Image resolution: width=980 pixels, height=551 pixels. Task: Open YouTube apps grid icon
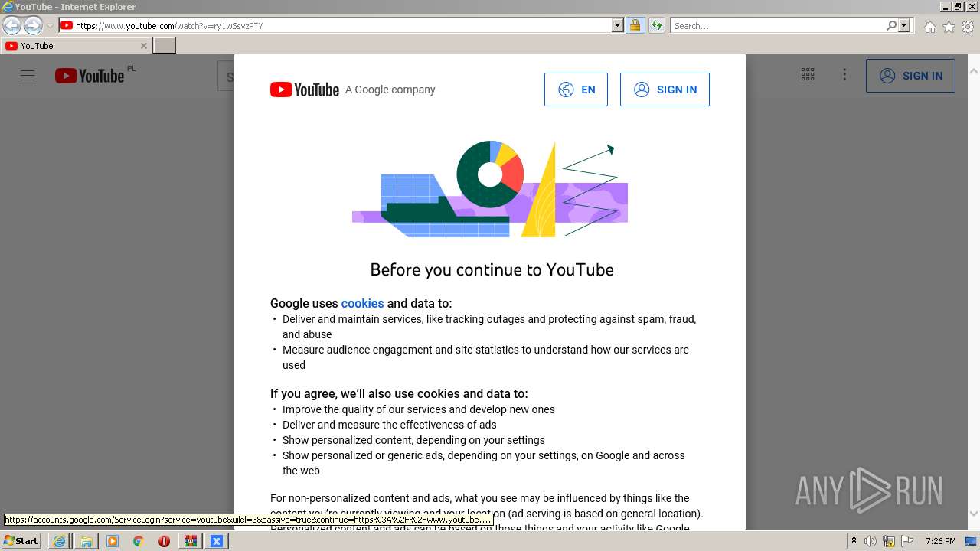tap(808, 74)
